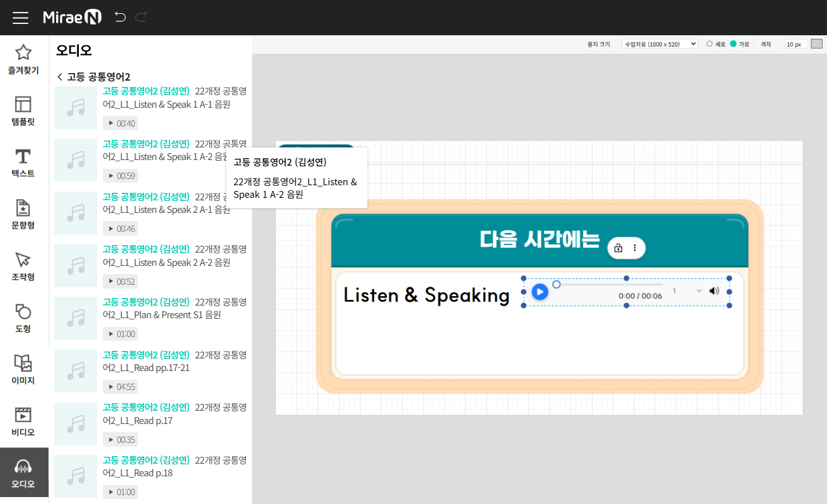Open the 즐겨찾기 favorites star panel
The height and width of the screenshot is (504, 827).
click(23, 59)
